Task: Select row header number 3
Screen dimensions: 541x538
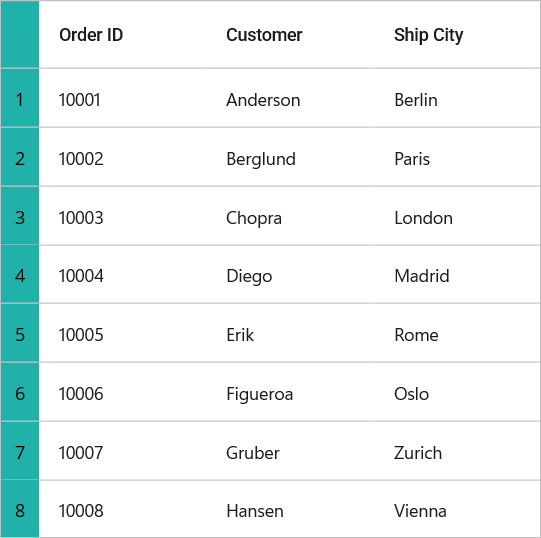Action: coord(20,216)
